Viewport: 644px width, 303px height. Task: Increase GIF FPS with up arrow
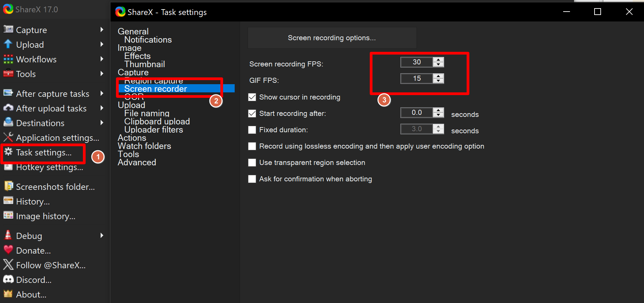coord(438,76)
